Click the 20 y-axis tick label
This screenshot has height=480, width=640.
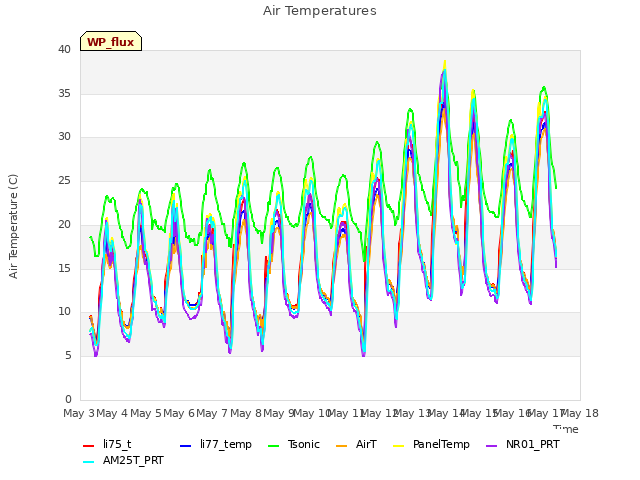pyautogui.click(x=64, y=224)
